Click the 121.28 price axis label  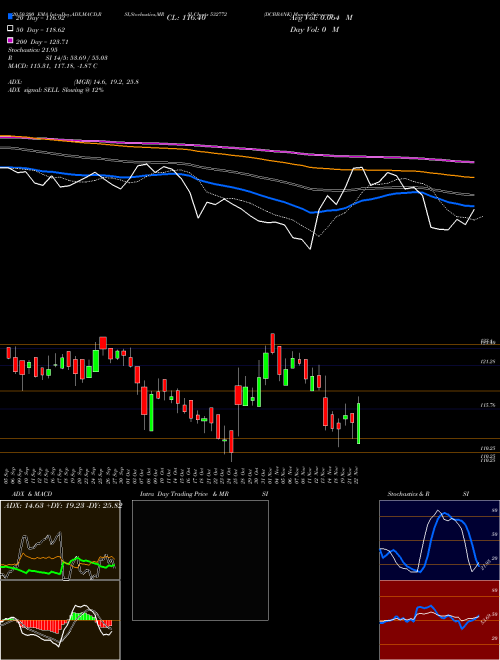[x=487, y=362]
